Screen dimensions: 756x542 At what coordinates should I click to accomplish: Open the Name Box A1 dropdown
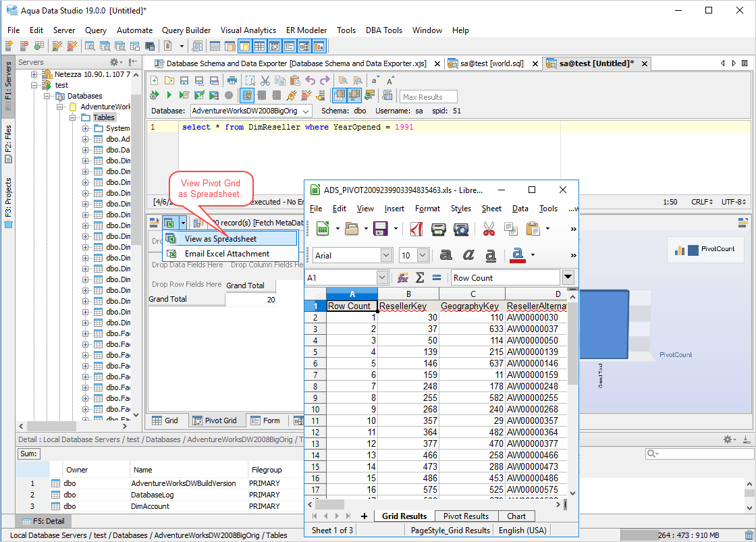(x=382, y=278)
